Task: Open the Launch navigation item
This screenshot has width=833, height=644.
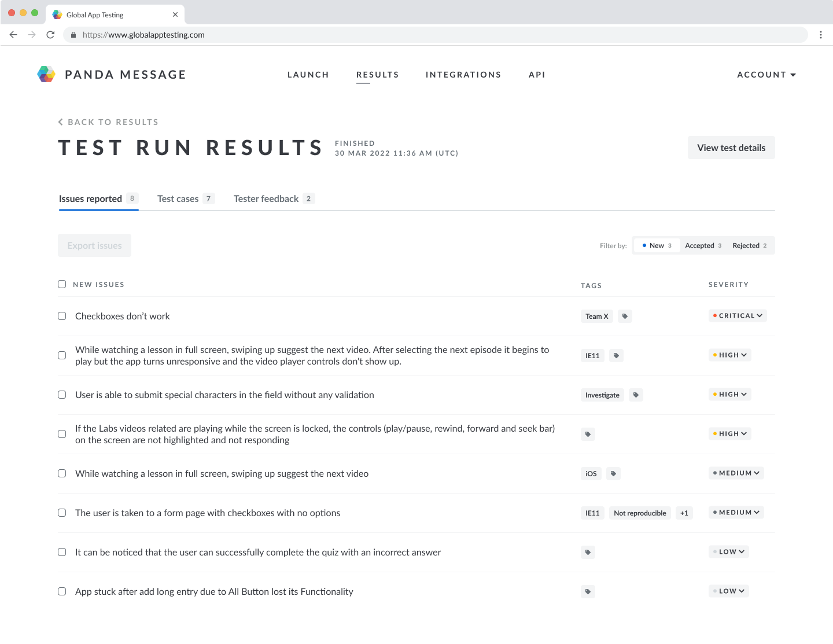Action: (308, 75)
